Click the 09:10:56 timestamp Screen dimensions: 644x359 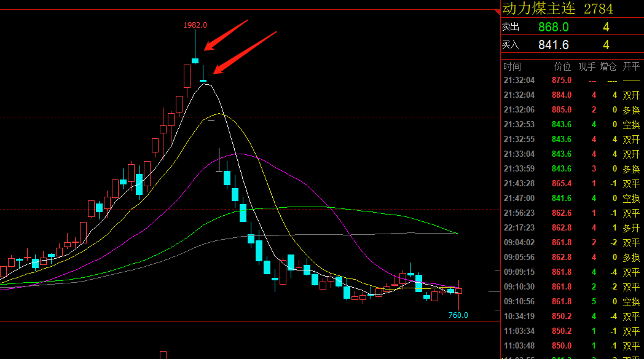click(x=519, y=302)
